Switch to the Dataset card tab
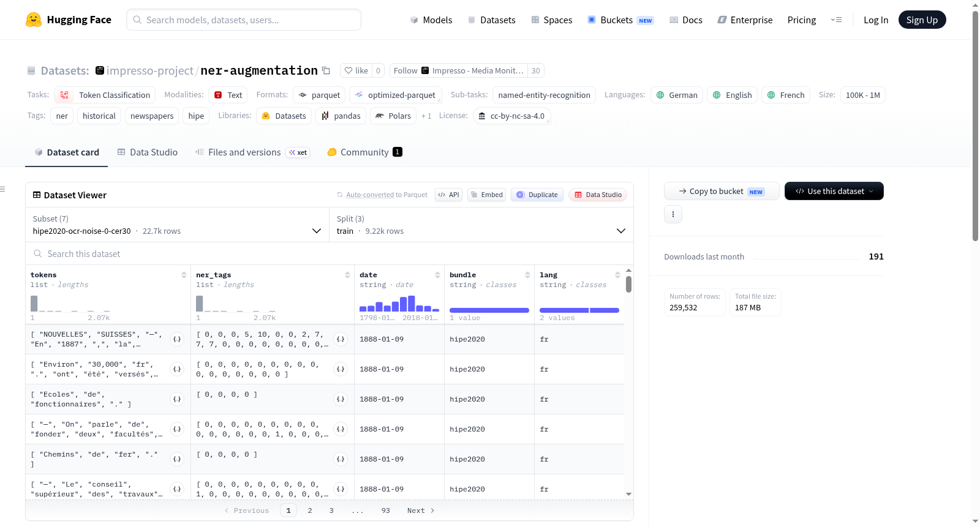The width and height of the screenshot is (980, 527). [66, 152]
